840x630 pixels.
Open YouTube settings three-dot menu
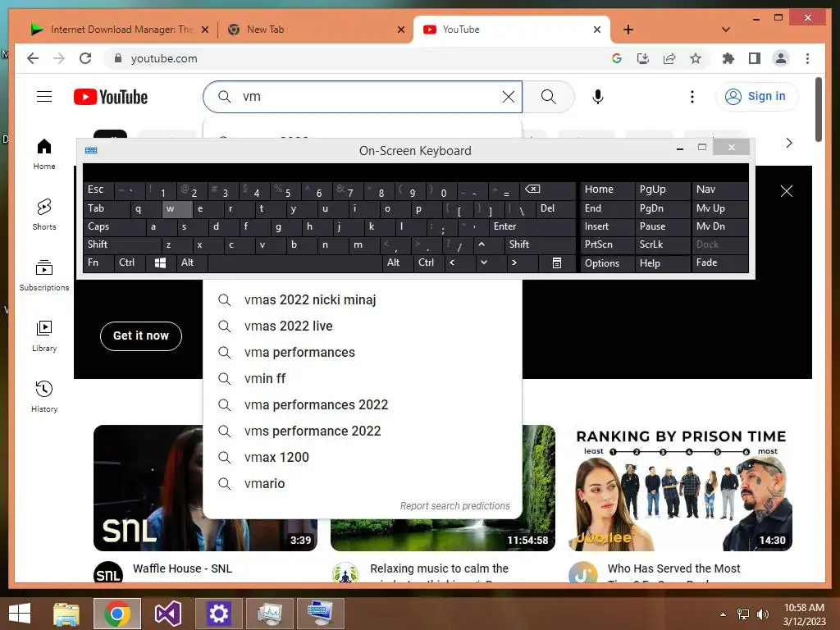[x=692, y=97]
